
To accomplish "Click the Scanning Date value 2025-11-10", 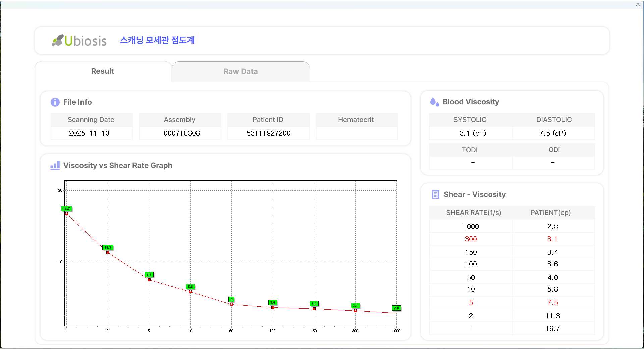I will click(x=89, y=133).
